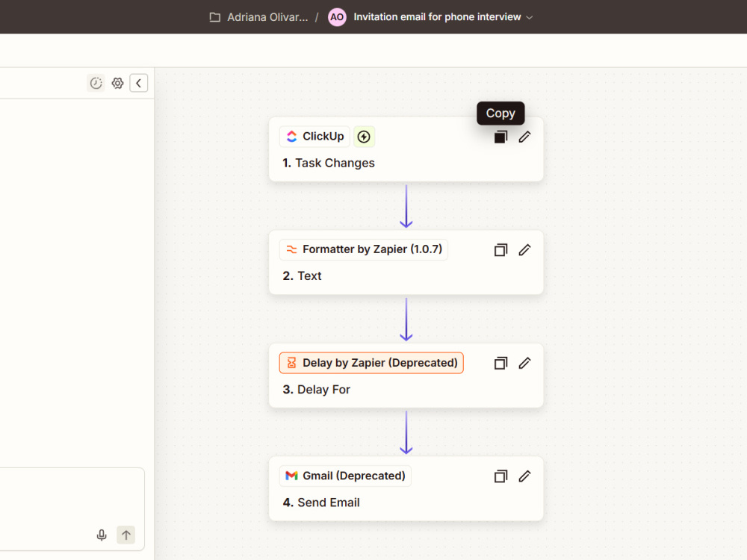Open the ClickUp app badge
The width and height of the screenshot is (747, 560).
point(314,137)
